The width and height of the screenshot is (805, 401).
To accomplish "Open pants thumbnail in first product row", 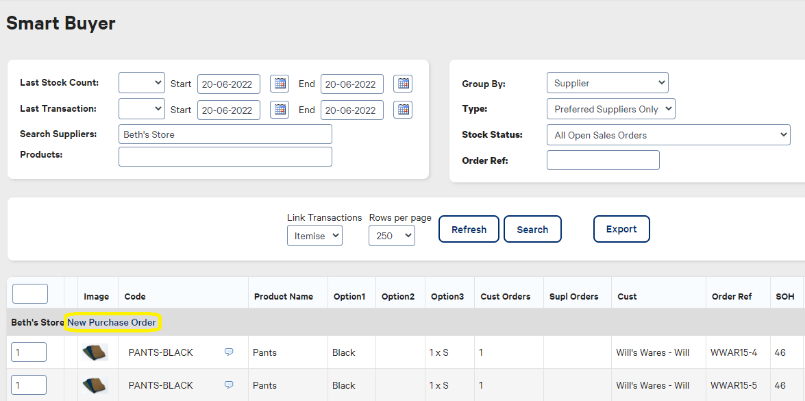I will coord(95,352).
